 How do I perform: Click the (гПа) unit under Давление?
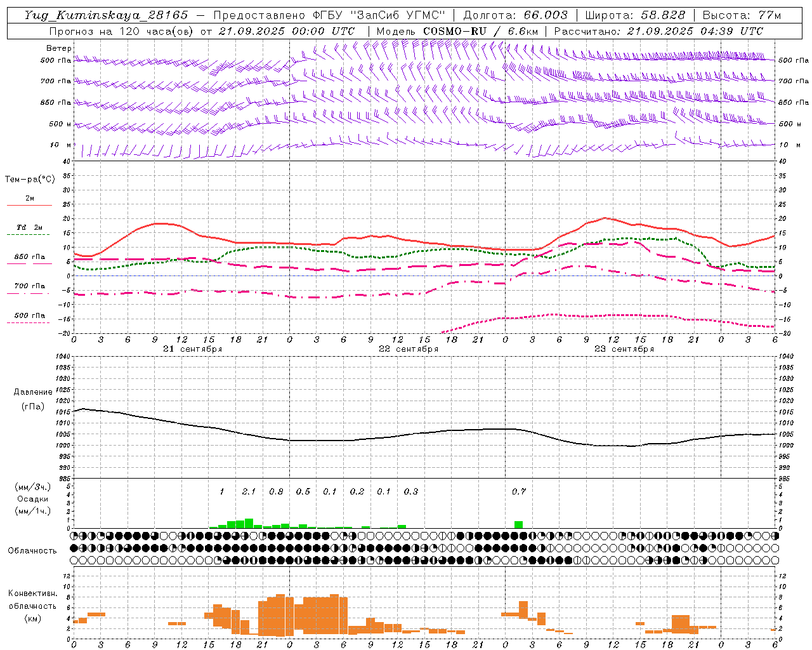(33, 406)
